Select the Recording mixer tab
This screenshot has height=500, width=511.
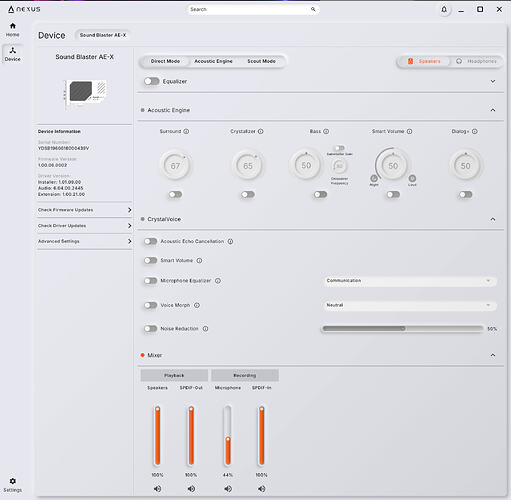pos(245,375)
